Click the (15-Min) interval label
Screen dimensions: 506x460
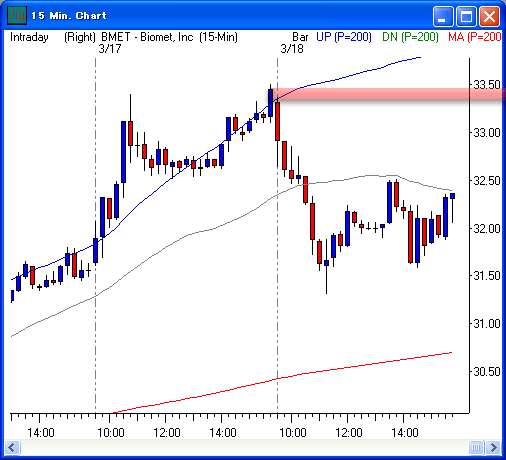point(218,37)
